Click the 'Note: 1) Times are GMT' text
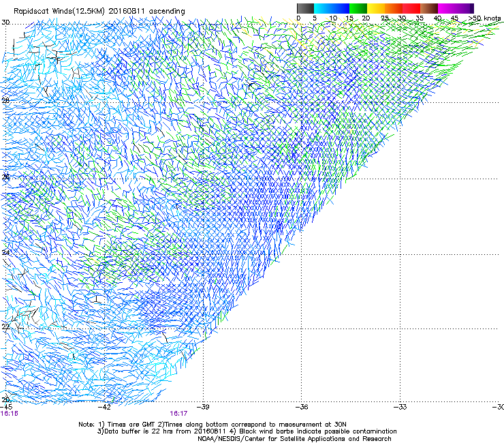 pos(117,425)
